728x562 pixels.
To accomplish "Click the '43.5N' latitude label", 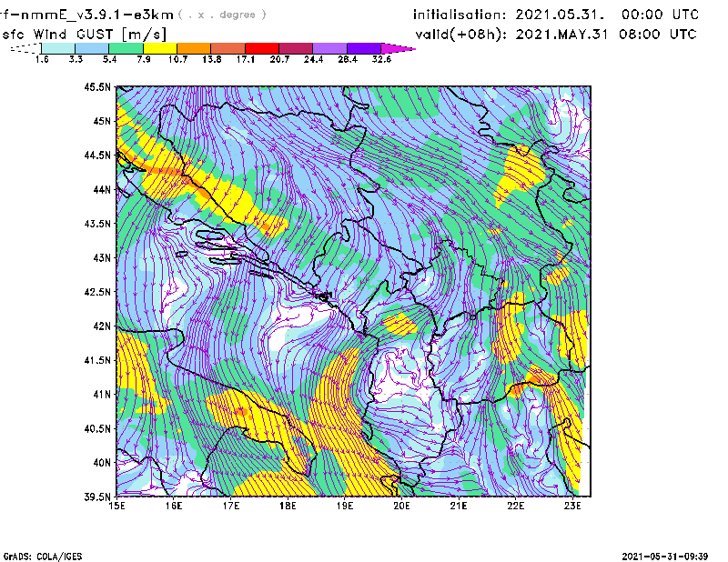I will 97,223.
